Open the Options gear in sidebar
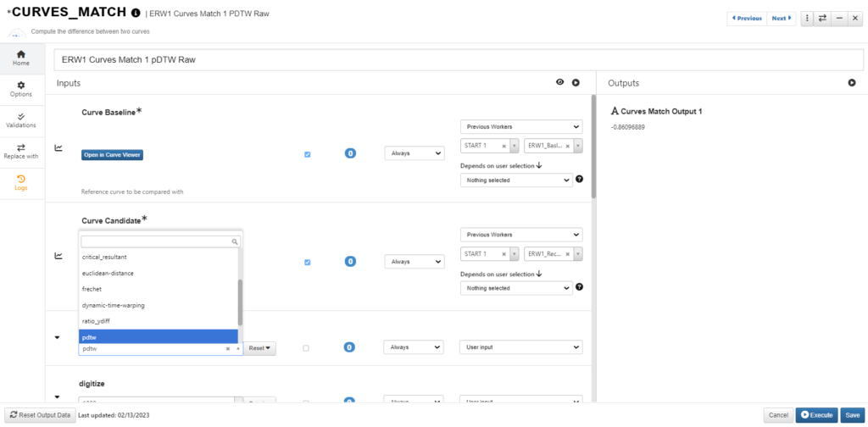This screenshot has width=868, height=427. (20, 89)
